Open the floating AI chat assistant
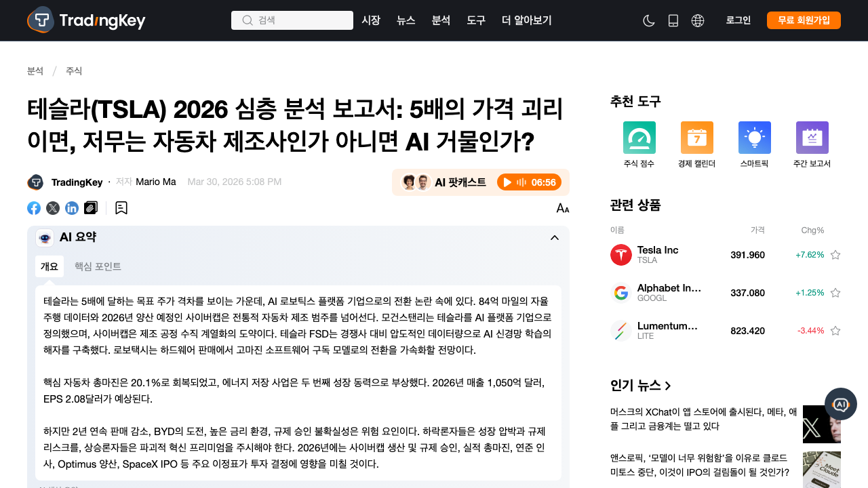Screen dimensions: 868x488 tap(841, 405)
